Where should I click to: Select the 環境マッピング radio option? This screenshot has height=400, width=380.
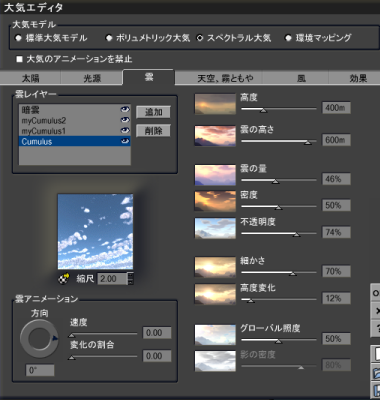(x=288, y=38)
